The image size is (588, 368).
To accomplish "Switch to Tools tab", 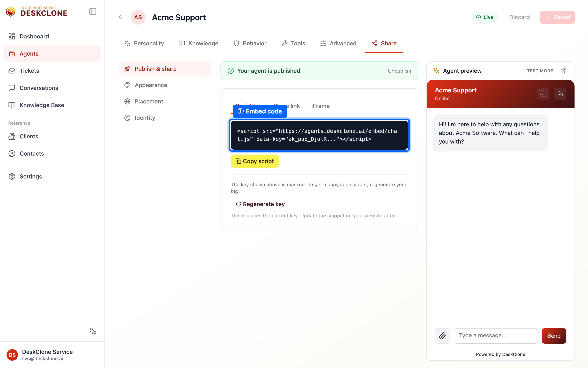I will click(x=293, y=43).
